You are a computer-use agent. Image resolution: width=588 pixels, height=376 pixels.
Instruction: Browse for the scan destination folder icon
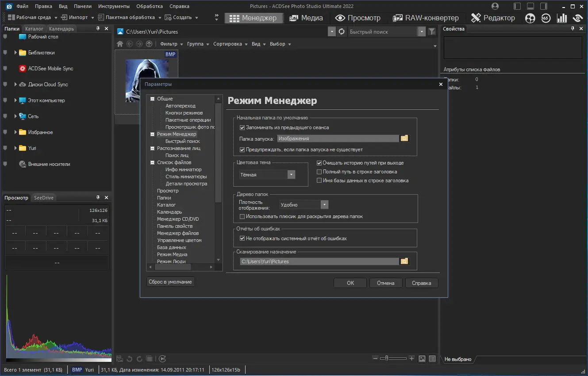[404, 261]
